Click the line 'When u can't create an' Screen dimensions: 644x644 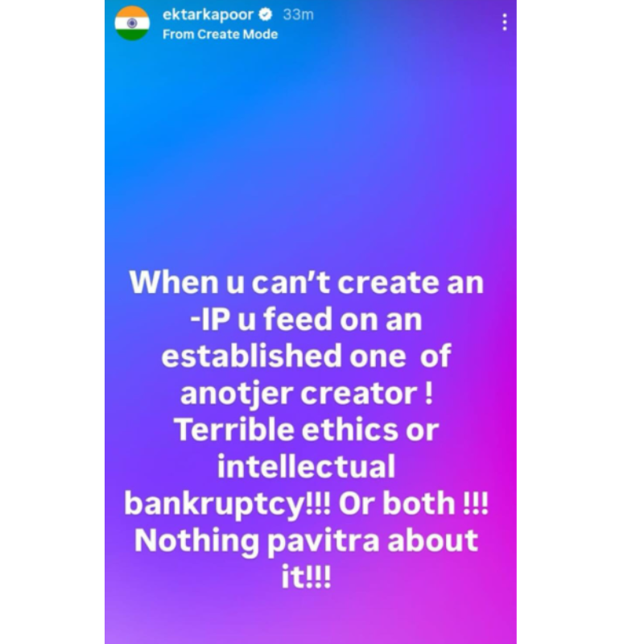307,283
